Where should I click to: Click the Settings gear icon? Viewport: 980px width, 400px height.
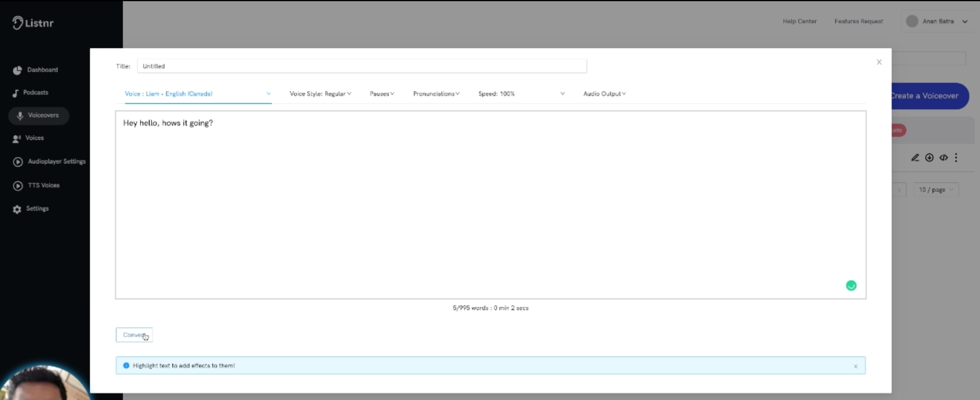click(x=17, y=209)
